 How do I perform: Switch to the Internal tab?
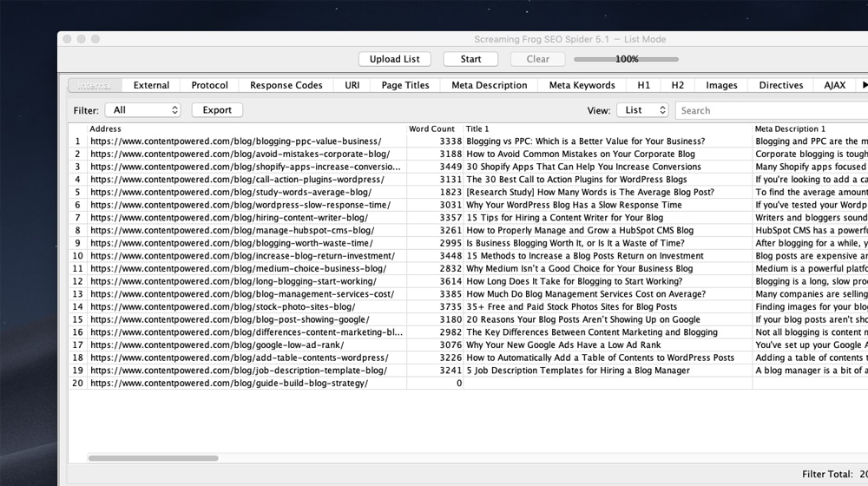(95, 85)
